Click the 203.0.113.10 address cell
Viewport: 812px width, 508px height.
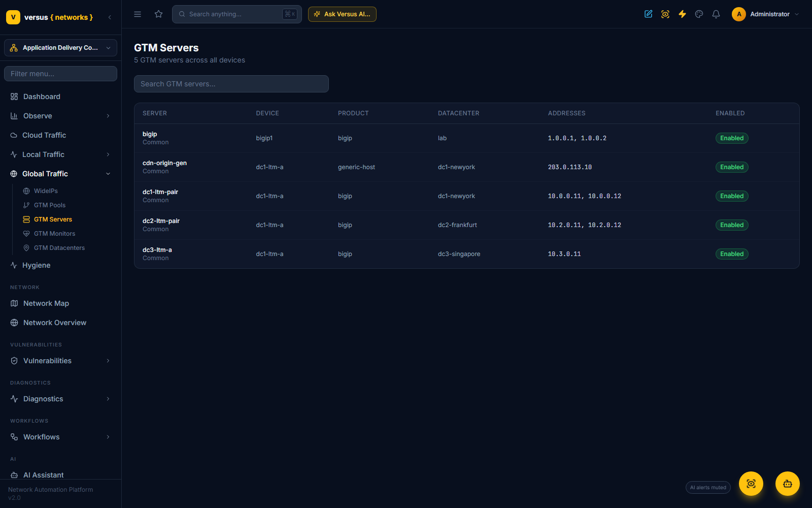570,167
